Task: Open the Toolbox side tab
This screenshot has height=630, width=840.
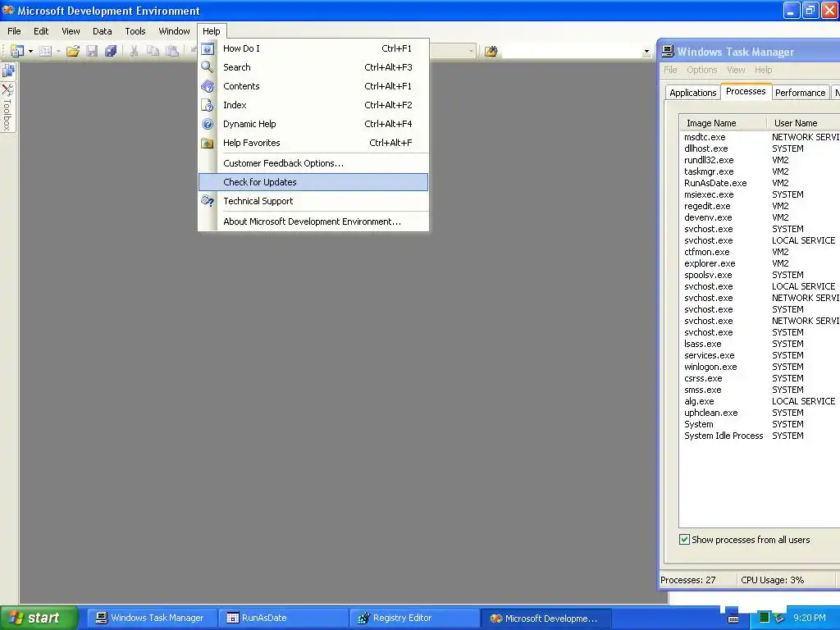Action: click(x=7, y=107)
